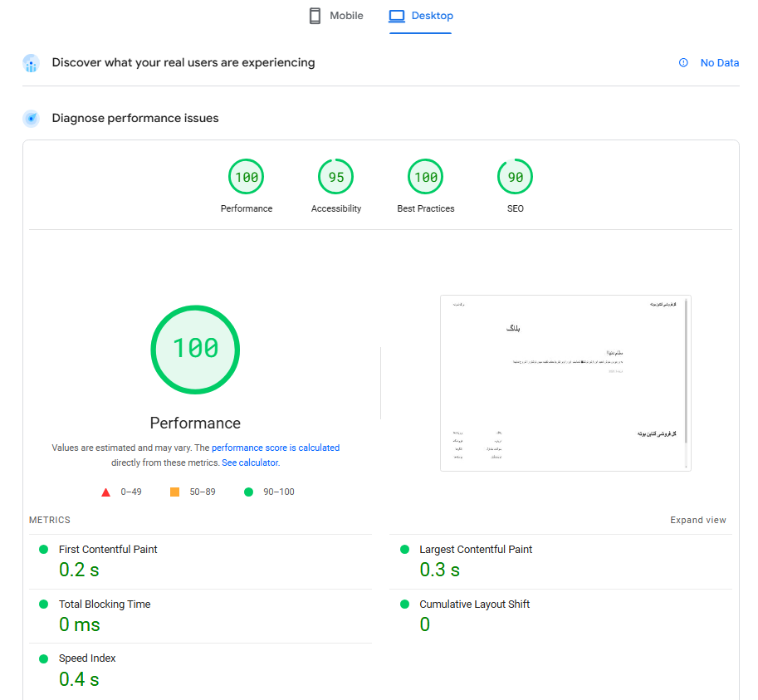Click the red triangle 0–49 legend icon

tap(106, 492)
